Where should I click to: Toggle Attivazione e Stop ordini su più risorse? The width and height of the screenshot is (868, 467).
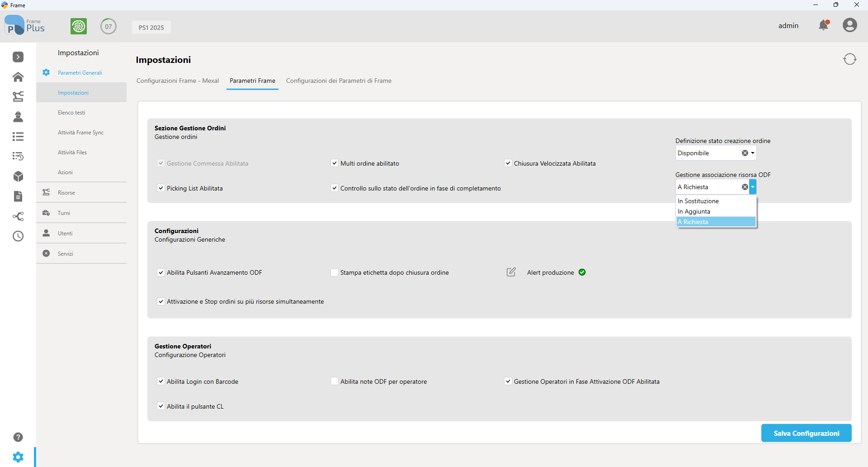(161, 301)
